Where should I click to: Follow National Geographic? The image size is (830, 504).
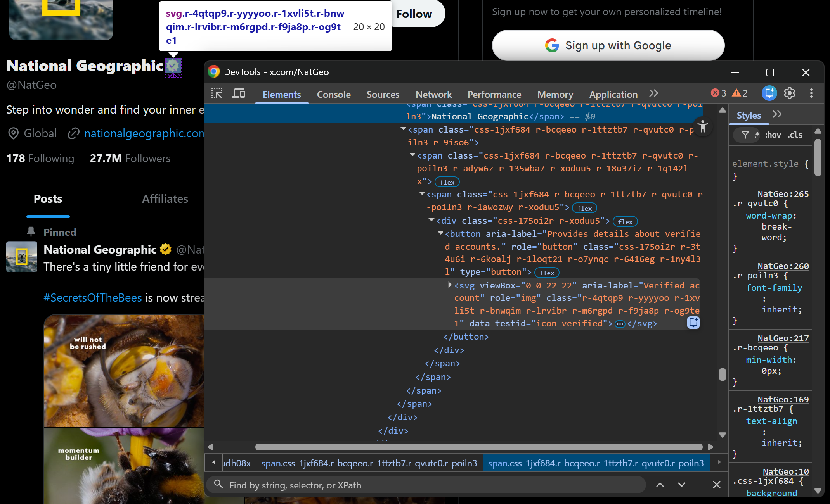pyautogui.click(x=414, y=14)
